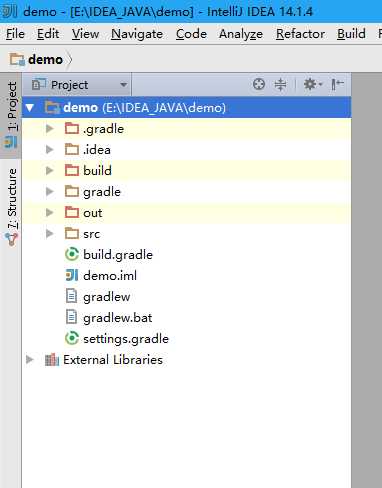Click the .gradle folder icon
The width and height of the screenshot is (382, 488).
point(72,128)
